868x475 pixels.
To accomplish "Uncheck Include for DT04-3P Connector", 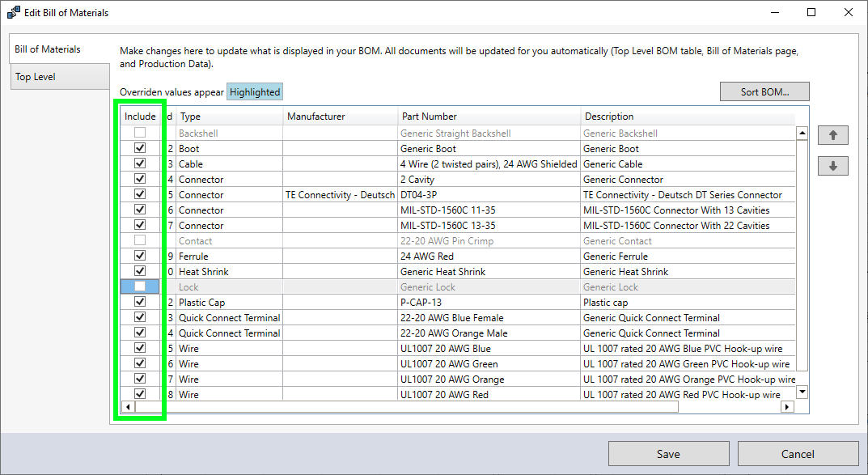I will click(x=140, y=194).
